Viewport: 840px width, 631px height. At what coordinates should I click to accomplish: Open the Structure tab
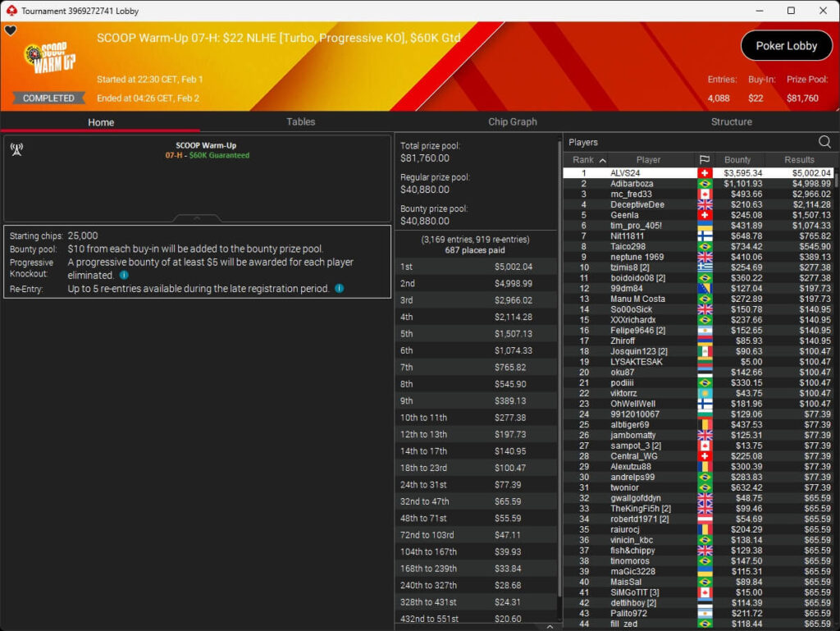click(x=731, y=121)
